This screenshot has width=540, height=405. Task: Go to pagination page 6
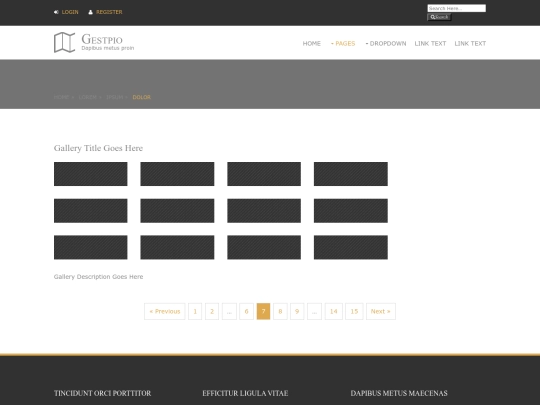click(247, 311)
